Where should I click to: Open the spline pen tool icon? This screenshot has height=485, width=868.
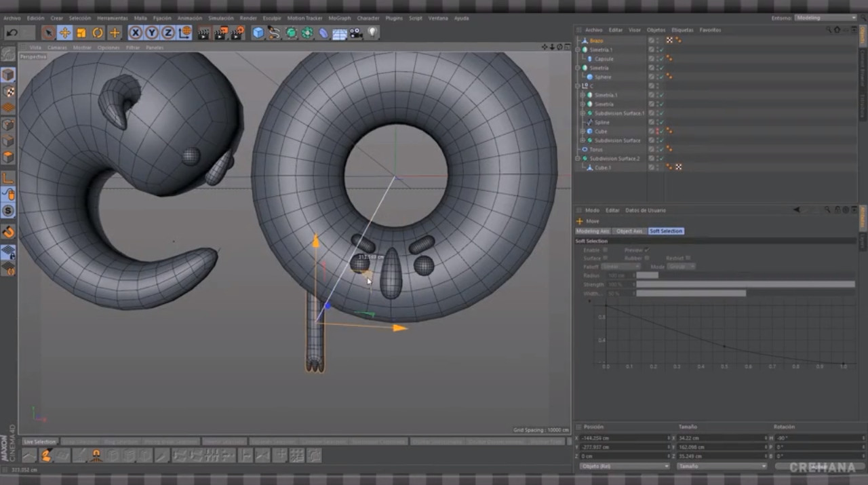[x=275, y=33]
